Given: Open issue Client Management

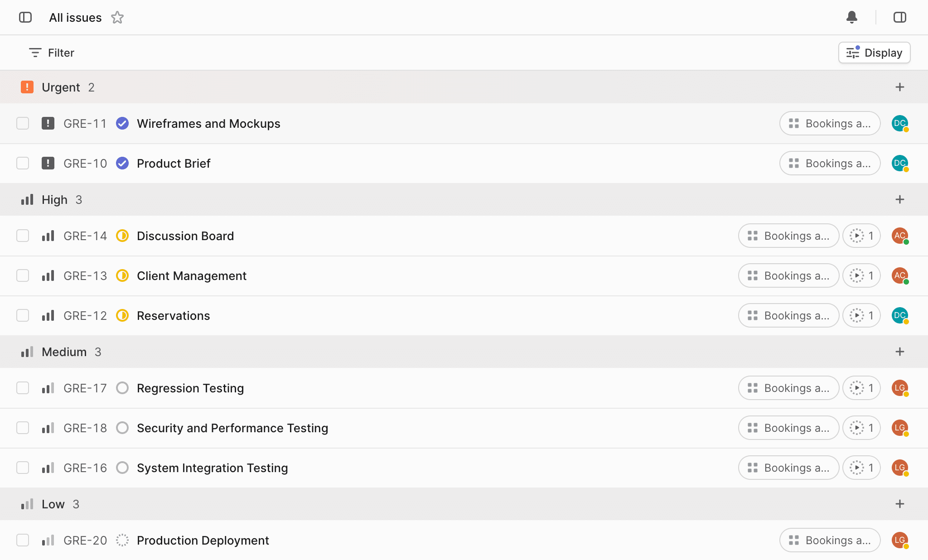Looking at the screenshot, I should tap(192, 275).
